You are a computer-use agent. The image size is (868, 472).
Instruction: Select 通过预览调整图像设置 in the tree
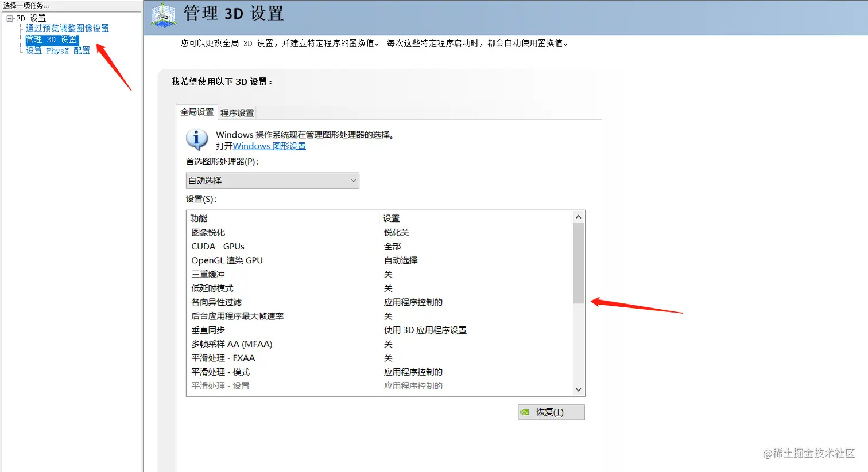point(67,28)
